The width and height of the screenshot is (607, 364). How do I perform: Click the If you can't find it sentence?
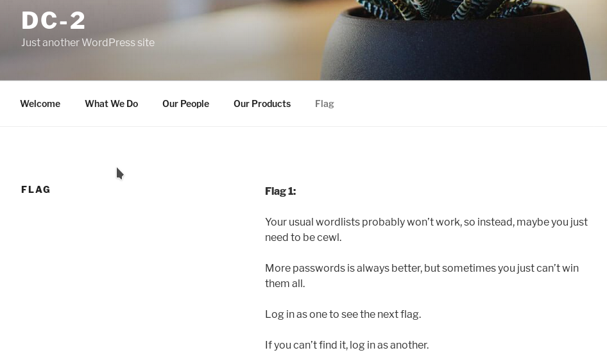click(x=347, y=345)
